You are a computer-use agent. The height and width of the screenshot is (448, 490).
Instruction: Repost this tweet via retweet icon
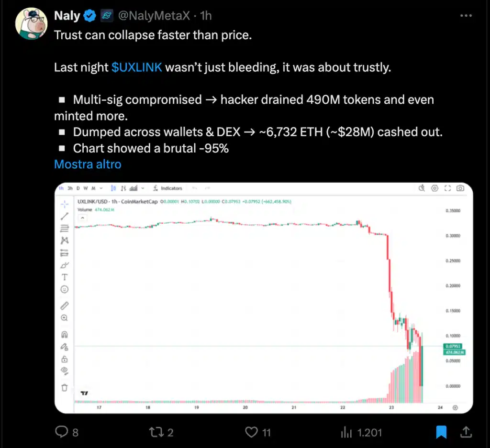(156, 433)
